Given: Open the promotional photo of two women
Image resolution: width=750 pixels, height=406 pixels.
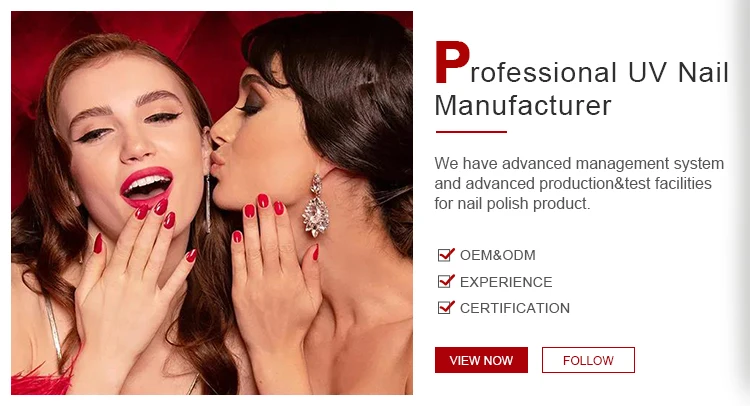Looking at the screenshot, I should coord(212,203).
